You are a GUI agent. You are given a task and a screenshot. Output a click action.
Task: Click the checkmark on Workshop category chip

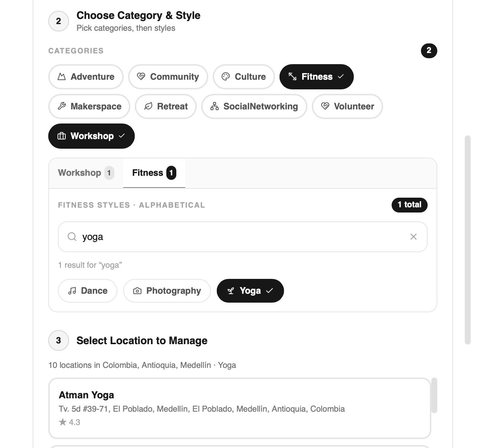122,136
